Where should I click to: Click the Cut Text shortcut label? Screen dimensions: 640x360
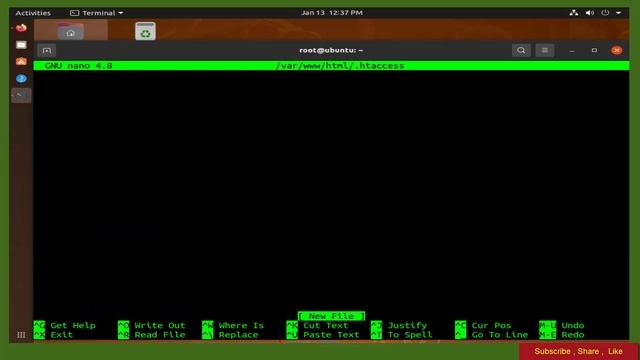(326, 325)
